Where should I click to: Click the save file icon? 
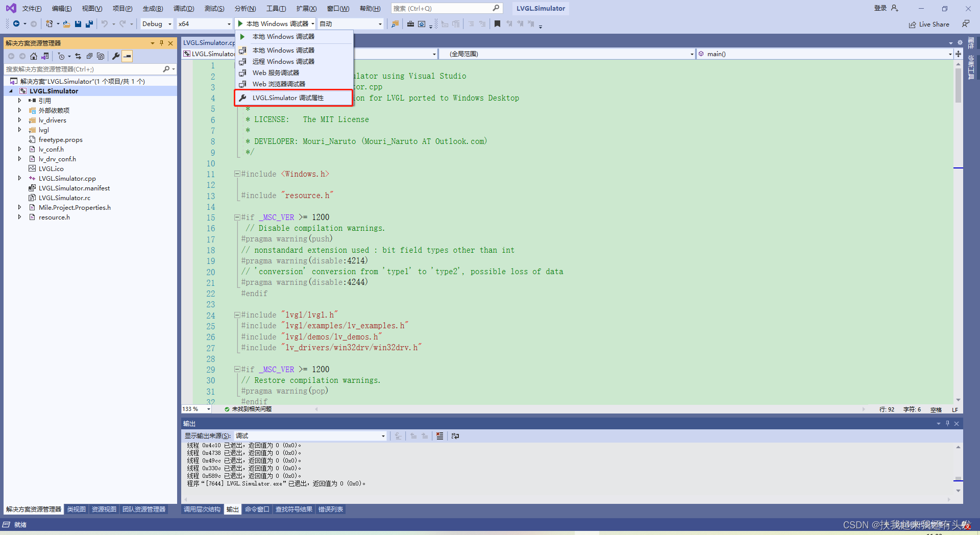78,23
